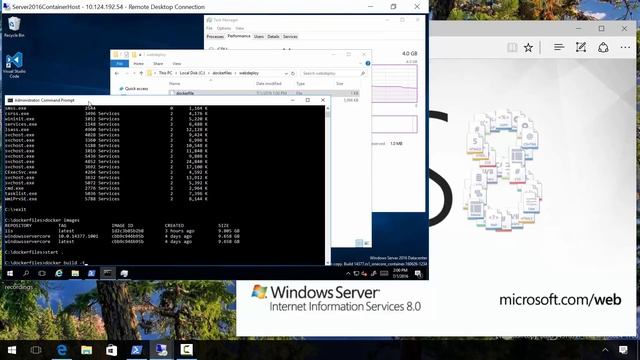The width and height of the screenshot is (640, 360).
Task: Click the remote session Start button
Action: pos(10,273)
